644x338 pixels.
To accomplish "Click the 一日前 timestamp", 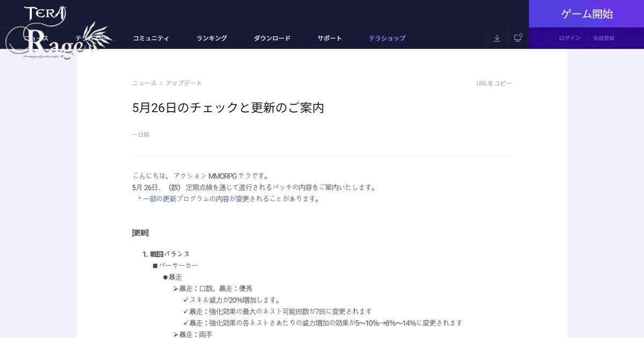I will [141, 135].
